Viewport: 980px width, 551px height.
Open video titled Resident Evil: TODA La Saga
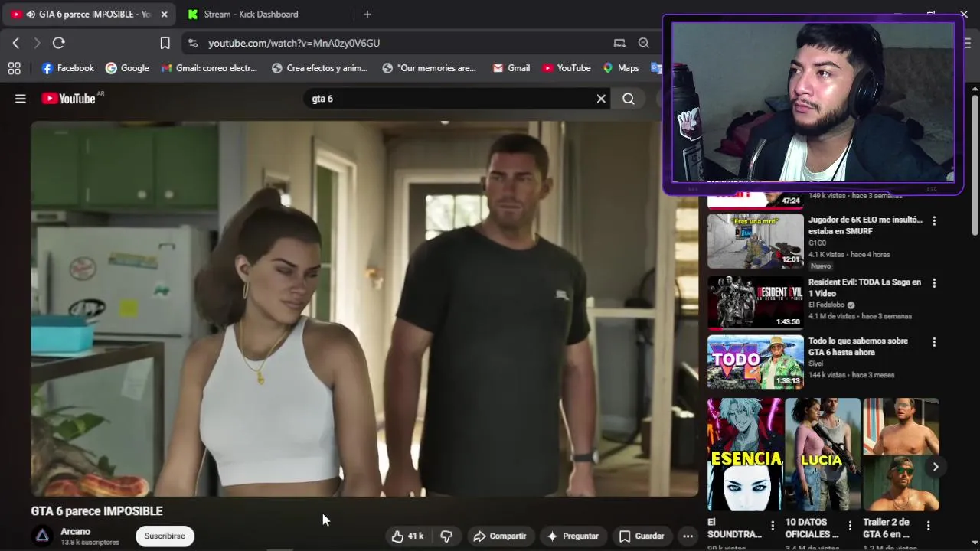pos(865,288)
